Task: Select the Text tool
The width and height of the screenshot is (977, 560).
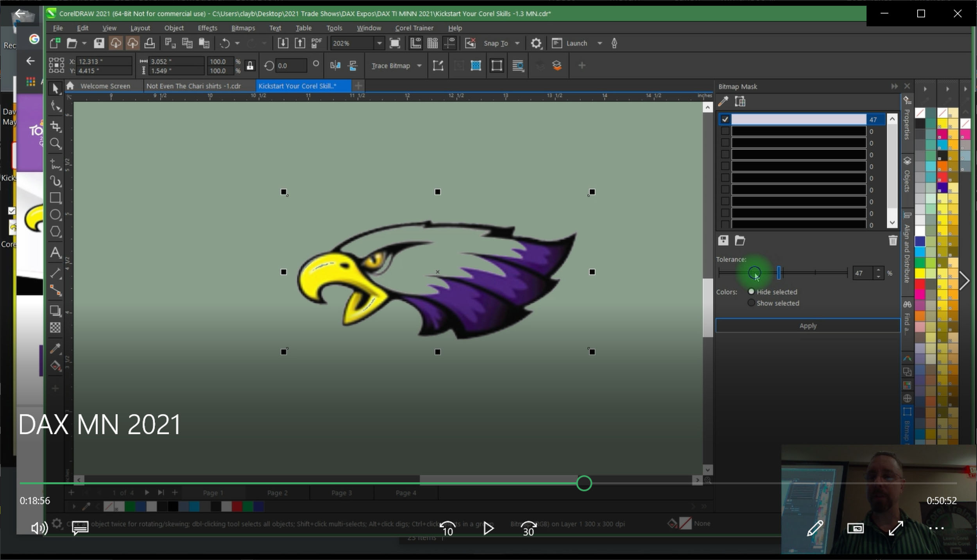Action: [x=55, y=252]
